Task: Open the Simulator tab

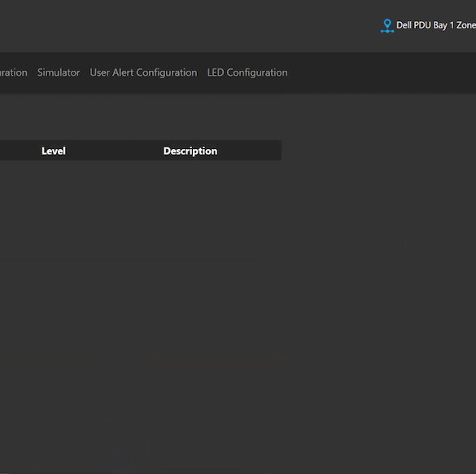Action: [x=59, y=72]
